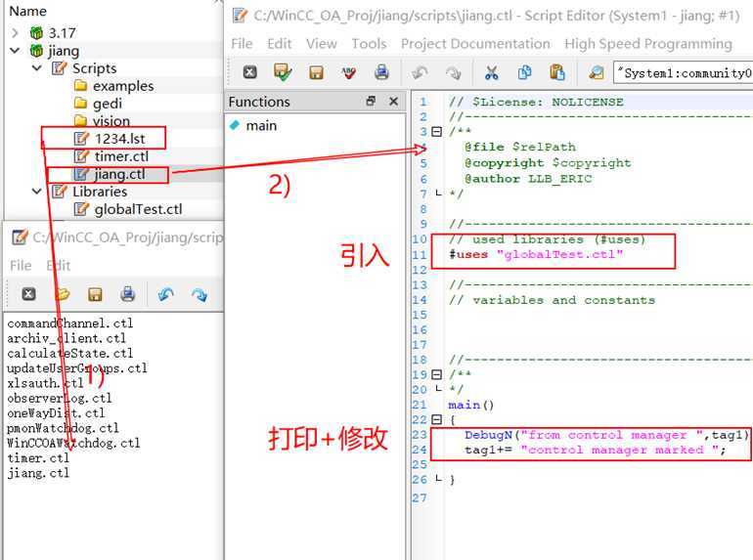Click calculateState.ctl line in list file
Screen dimensions: 753x560
(x=70, y=353)
